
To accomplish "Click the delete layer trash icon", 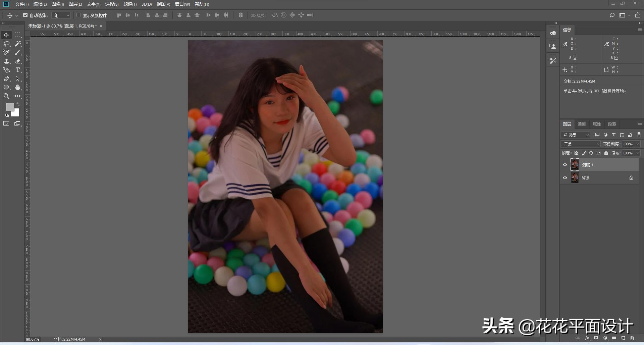I will pyautogui.click(x=632, y=338).
